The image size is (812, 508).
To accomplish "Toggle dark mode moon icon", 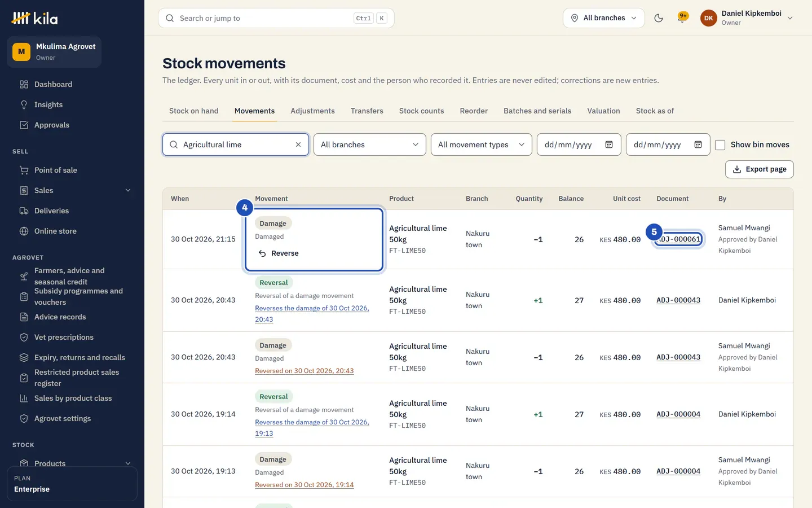I will [x=659, y=18].
